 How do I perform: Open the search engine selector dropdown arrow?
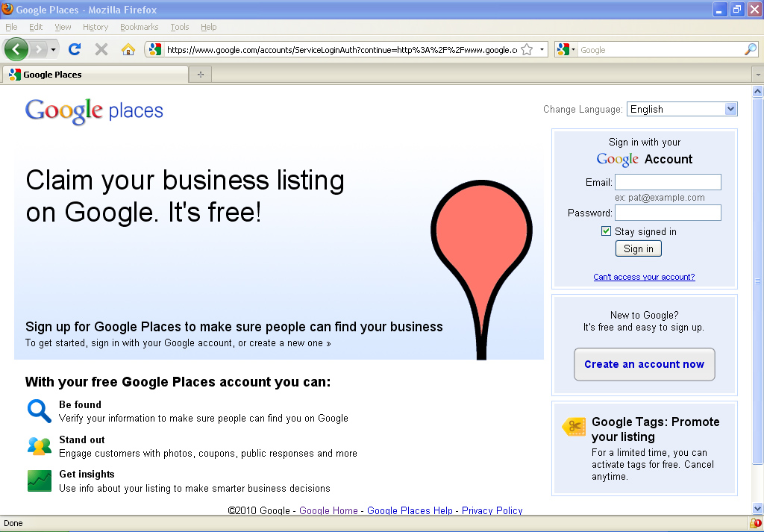coord(574,49)
